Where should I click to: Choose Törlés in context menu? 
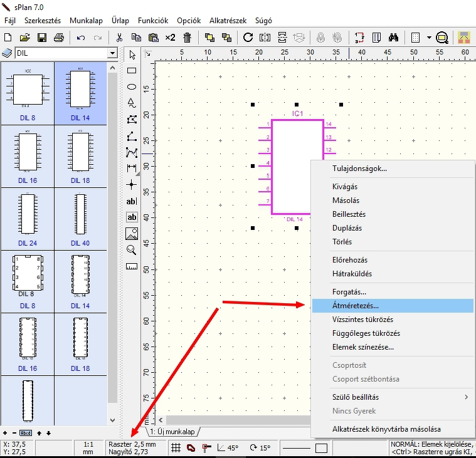coord(393,242)
